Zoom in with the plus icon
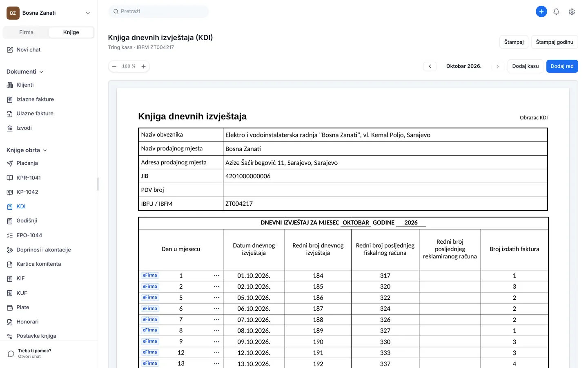The width and height of the screenshot is (588, 368). pyautogui.click(x=143, y=66)
